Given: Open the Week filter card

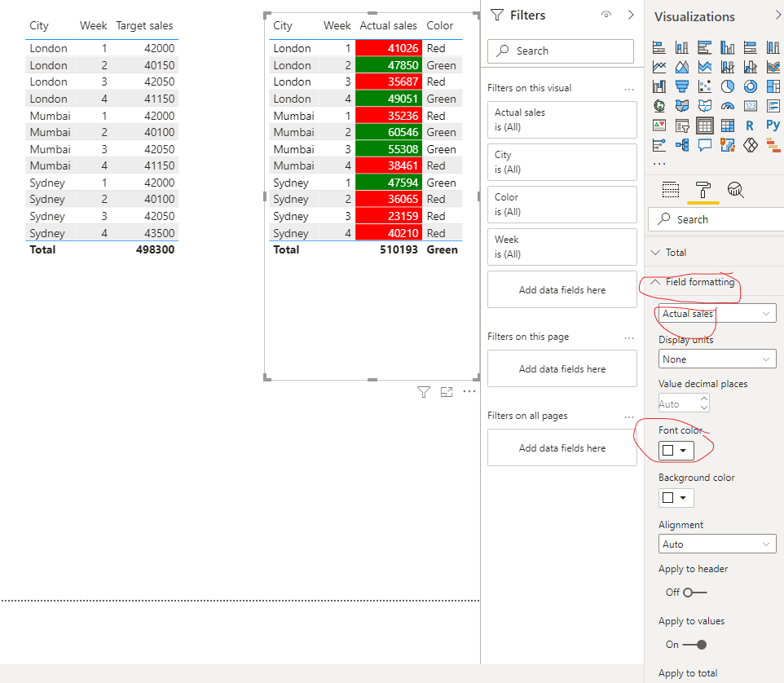Looking at the screenshot, I should coord(562,247).
